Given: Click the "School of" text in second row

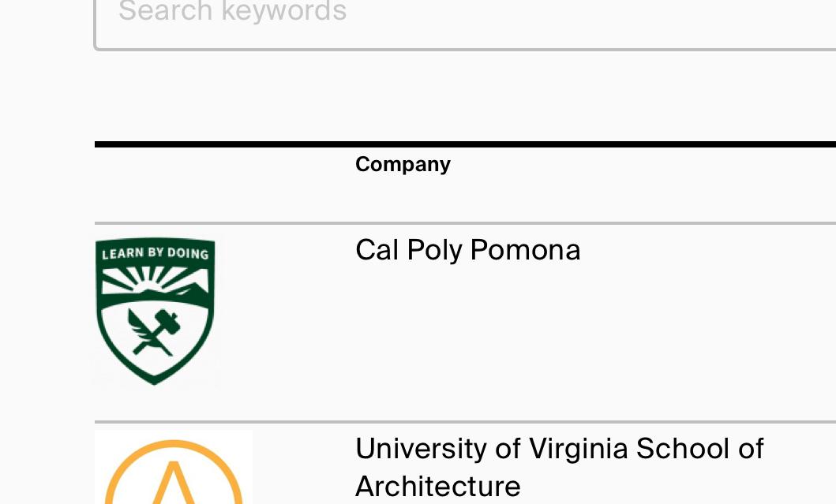Looking at the screenshot, I should coord(699,448).
